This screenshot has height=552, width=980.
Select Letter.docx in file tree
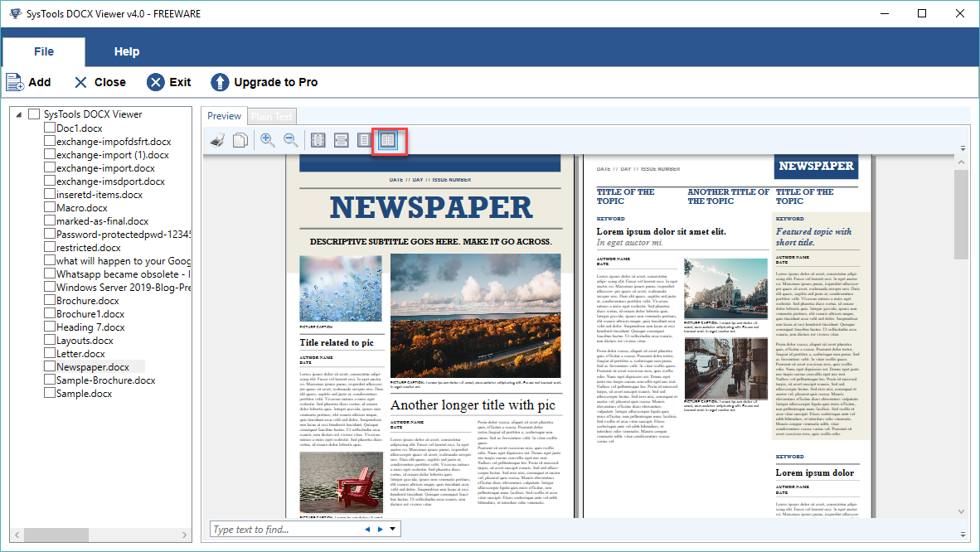[x=80, y=353]
